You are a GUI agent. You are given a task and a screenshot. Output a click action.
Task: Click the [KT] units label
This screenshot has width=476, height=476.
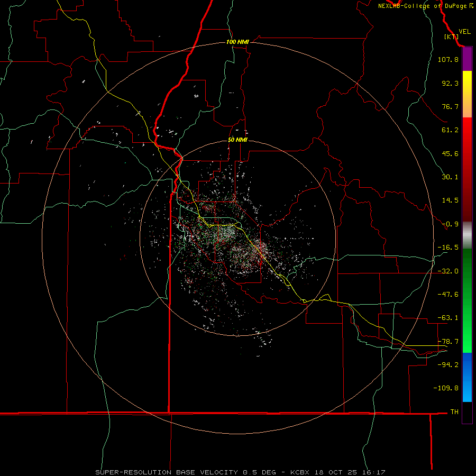[452, 36]
